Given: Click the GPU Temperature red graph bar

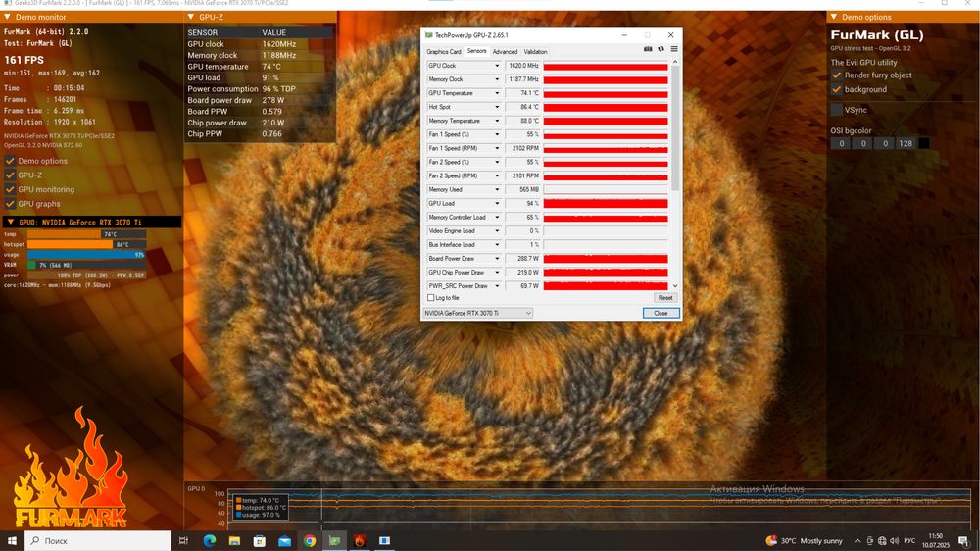Looking at the screenshot, I should click(605, 93).
